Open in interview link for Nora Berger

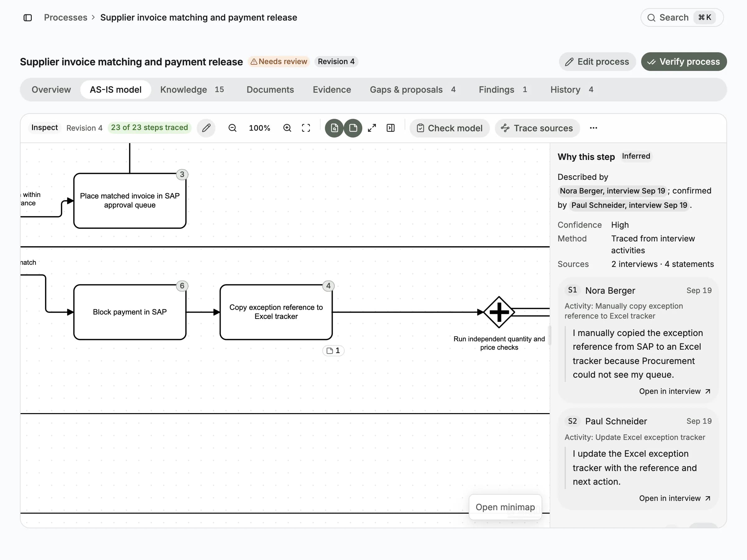coord(675,391)
